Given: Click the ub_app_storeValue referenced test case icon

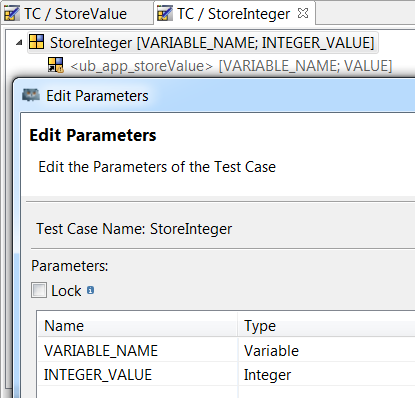Looking at the screenshot, I should (55, 65).
